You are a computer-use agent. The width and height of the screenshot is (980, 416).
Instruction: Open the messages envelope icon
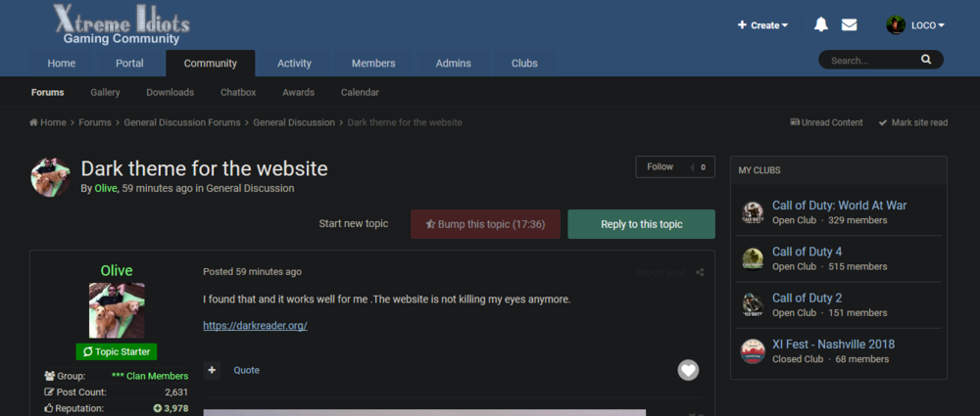[849, 25]
